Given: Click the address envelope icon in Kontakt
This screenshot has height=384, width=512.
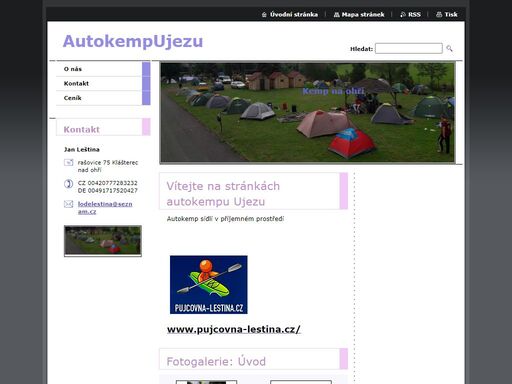Looking at the screenshot, I should pyautogui.click(x=68, y=163).
